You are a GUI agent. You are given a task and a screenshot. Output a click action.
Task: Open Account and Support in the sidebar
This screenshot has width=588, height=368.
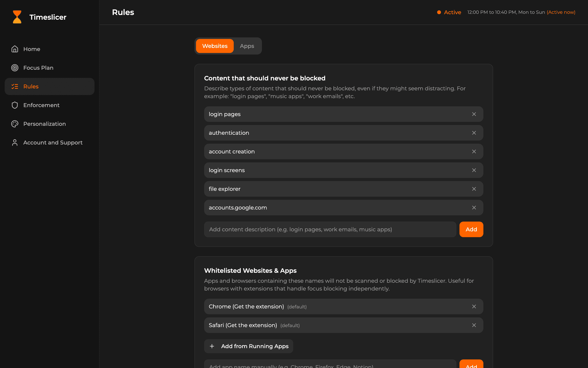pos(50,143)
